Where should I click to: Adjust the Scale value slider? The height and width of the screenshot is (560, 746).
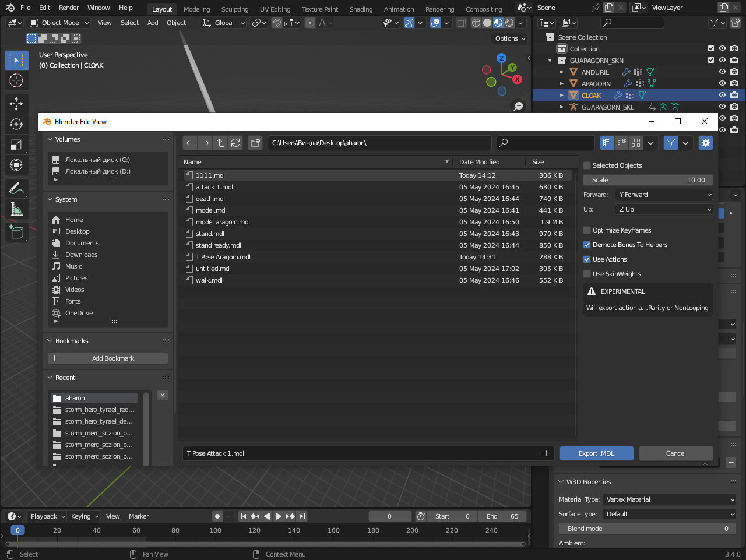648,180
